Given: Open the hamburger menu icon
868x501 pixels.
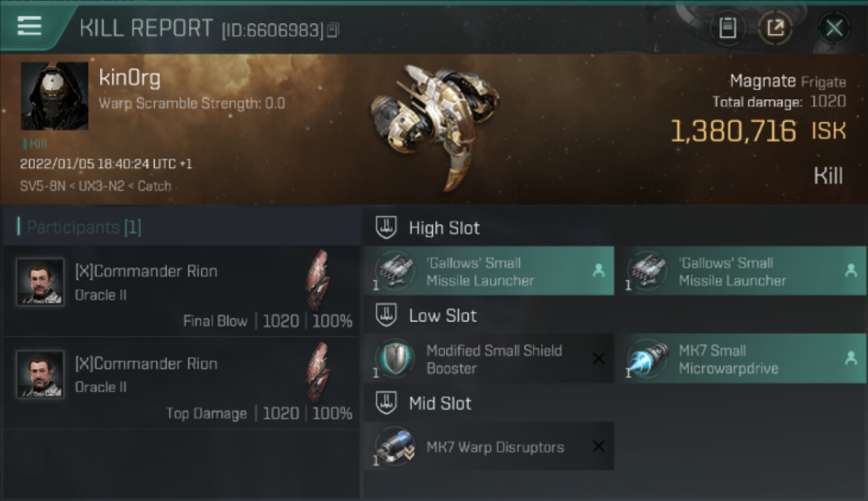Looking at the screenshot, I should tap(29, 26).
